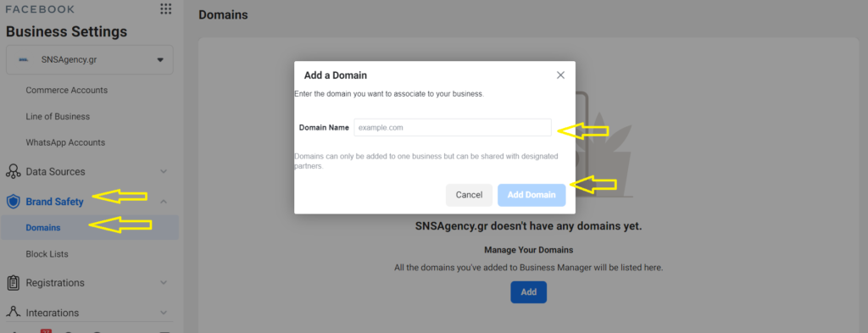This screenshot has height=333, width=868.
Task: Focus the Domain Name input field
Action: (453, 127)
